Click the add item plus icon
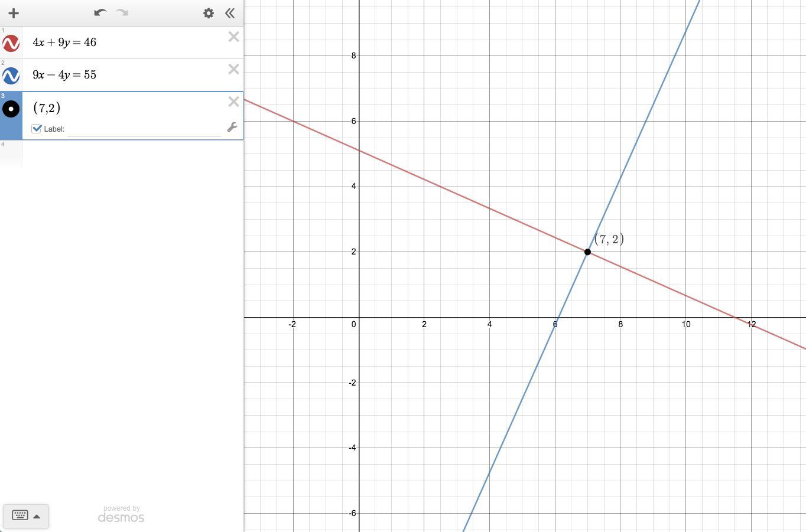Screen dimensions: 806x532 (14, 13)
